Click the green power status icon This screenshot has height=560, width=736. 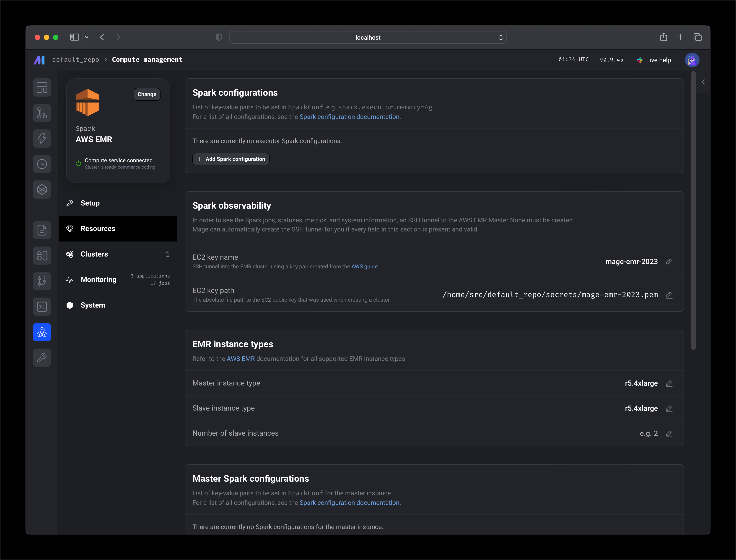pos(78,163)
